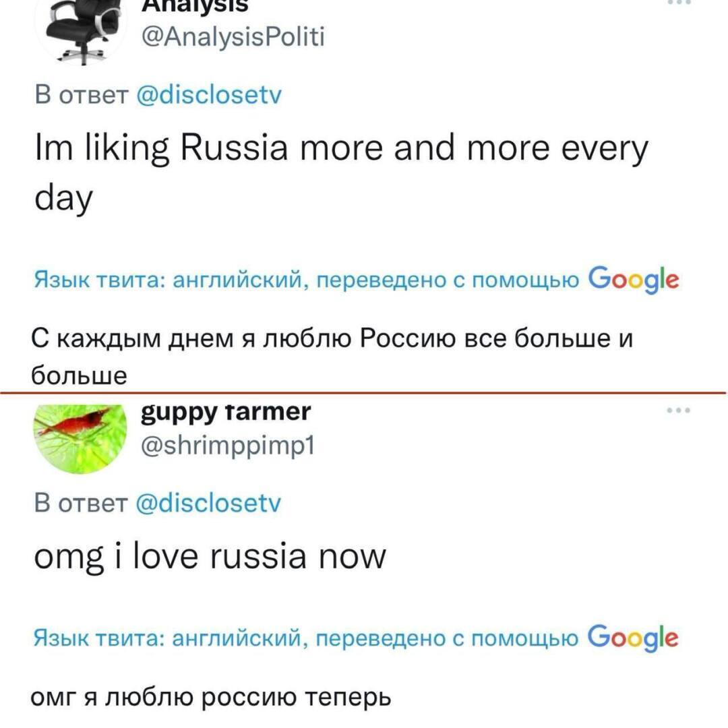Open the @disclosetv link in the first reply

[209, 95]
